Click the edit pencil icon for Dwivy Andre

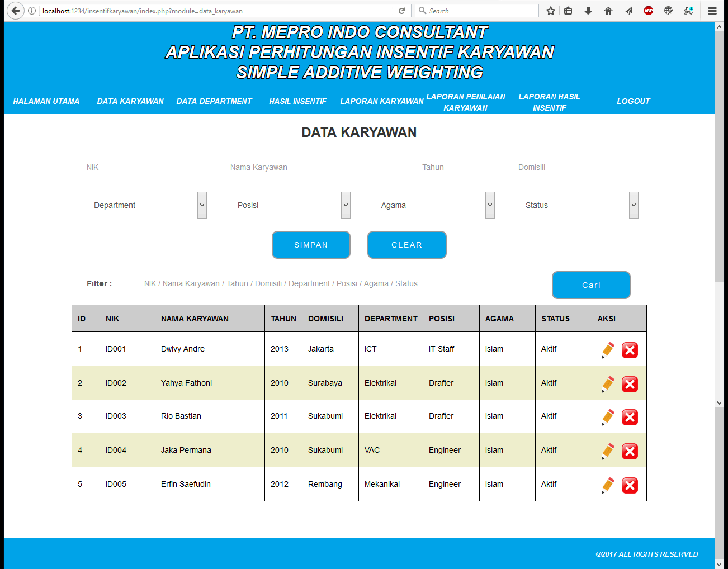pyautogui.click(x=608, y=350)
